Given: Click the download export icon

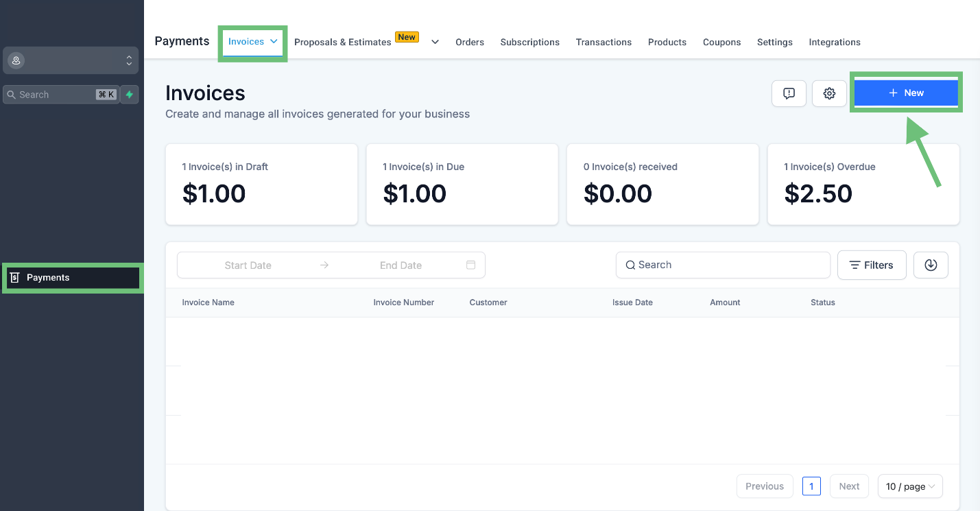Looking at the screenshot, I should coord(931,265).
